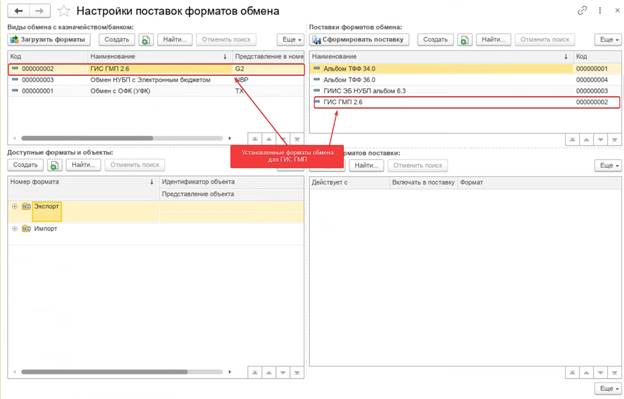Image resolution: width=624 pixels, height=399 pixels.
Task: Open the Еще menu of the delivery formats panel
Action: 608,165
